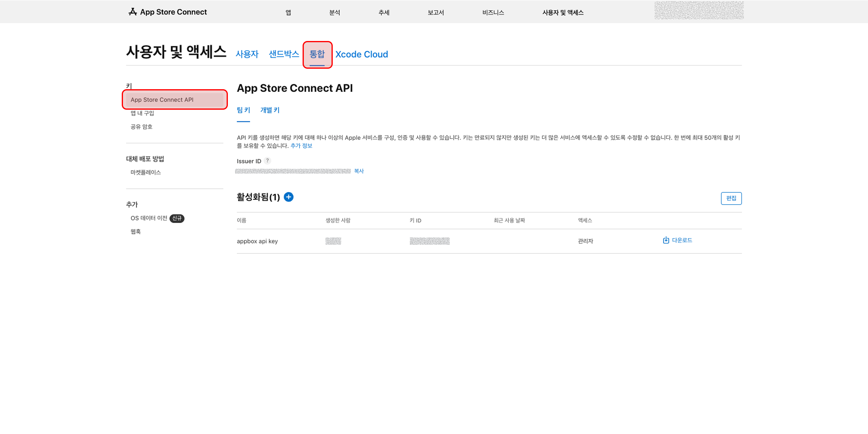Click the download icon for appbox api key
This screenshot has width=868, height=434.
click(666, 240)
